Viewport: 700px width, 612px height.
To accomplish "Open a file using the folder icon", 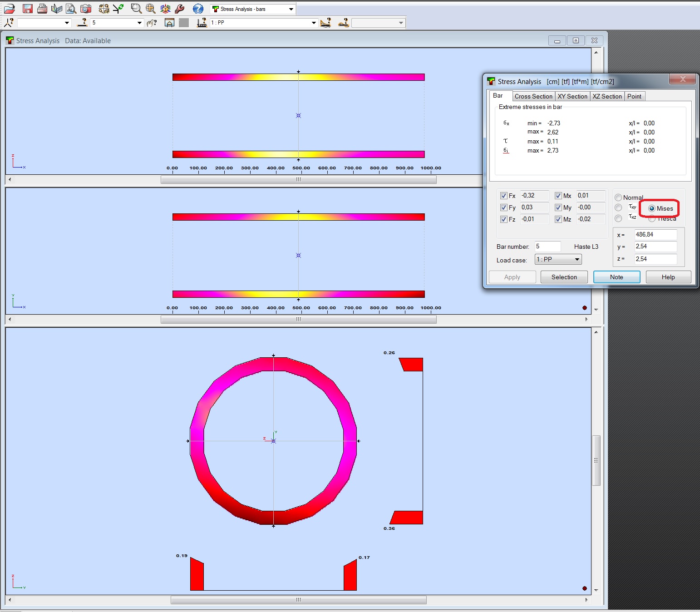I will (x=9, y=8).
